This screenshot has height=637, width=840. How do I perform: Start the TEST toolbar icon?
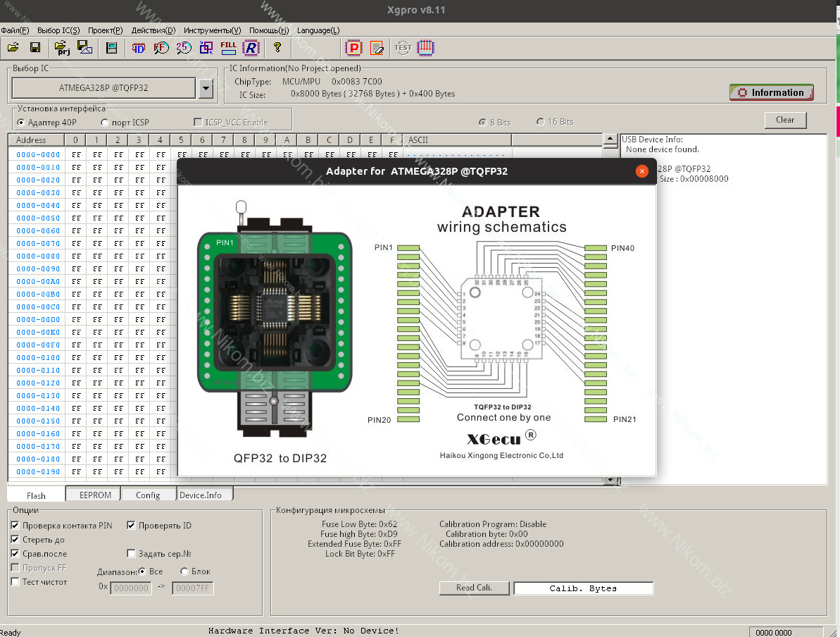click(403, 48)
